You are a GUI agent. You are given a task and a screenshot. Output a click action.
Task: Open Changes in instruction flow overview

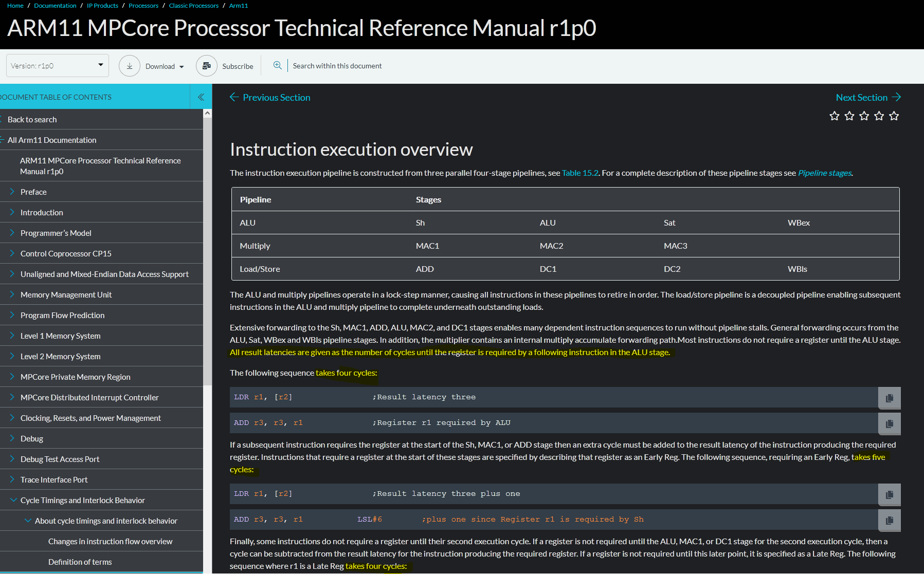pos(110,541)
